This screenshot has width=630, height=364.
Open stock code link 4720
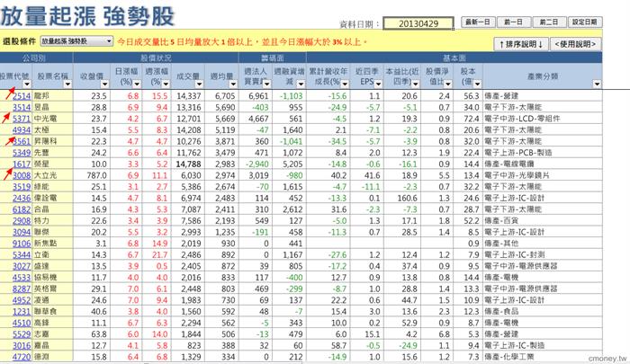tap(22, 357)
